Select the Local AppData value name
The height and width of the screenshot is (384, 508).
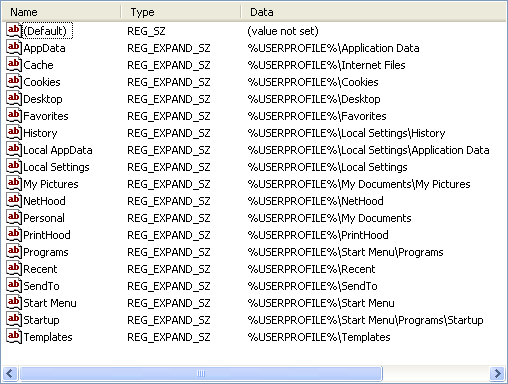pos(58,150)
